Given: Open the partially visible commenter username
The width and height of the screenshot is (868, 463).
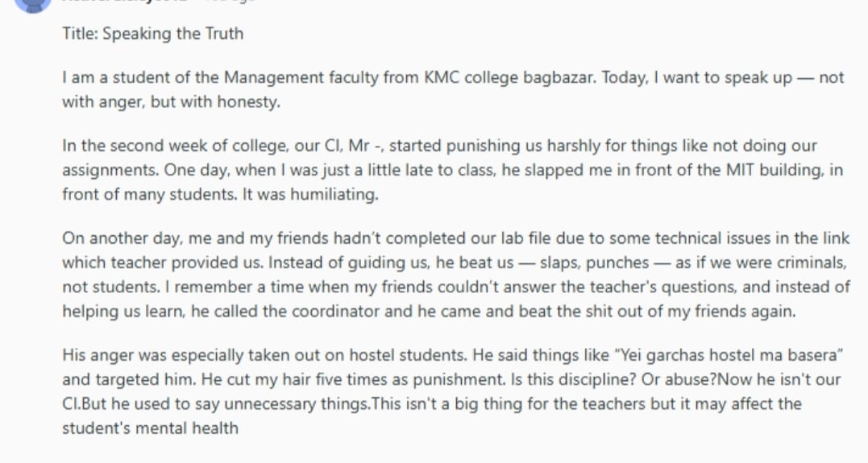Looking at the screenshot, I should 127,1.
